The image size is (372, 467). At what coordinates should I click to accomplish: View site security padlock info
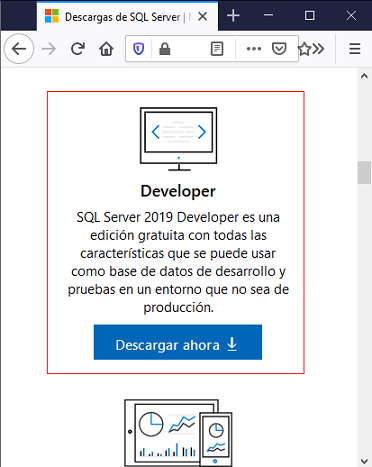coord(165,49)
